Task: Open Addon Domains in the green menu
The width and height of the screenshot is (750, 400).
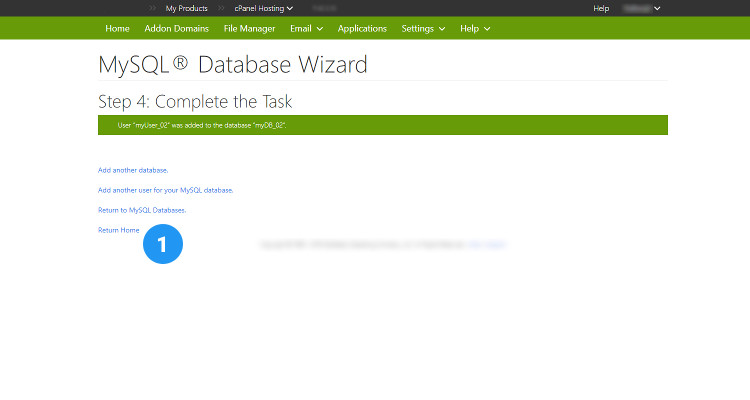Action: tap(176, 29)
